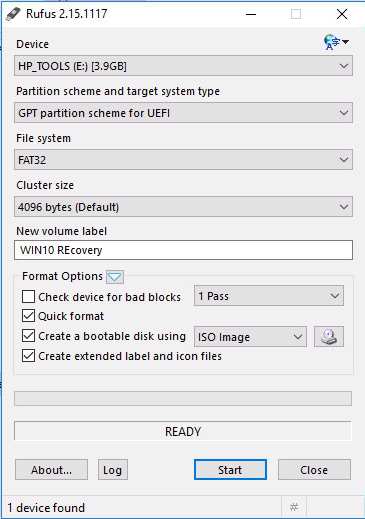The height and width of the screenshot is (519, 365).
Task: Open the language selection globe icon
Action: tap(336, 42)
